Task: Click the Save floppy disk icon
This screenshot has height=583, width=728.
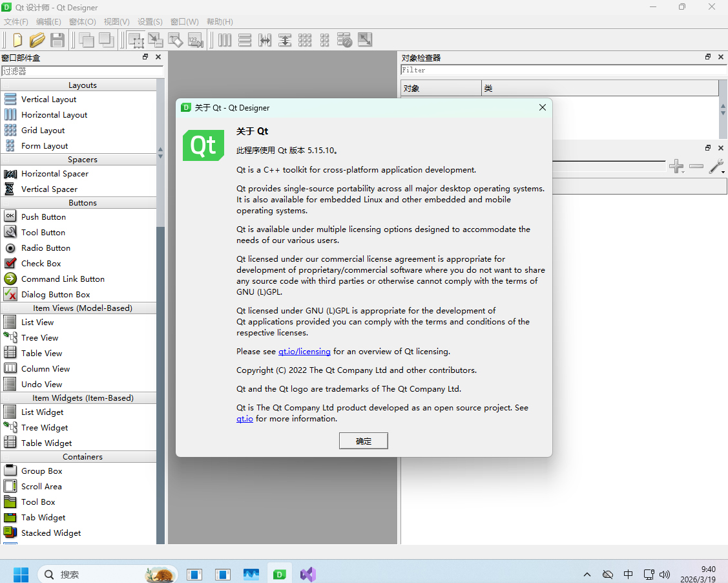Action: tap(57, 40)
